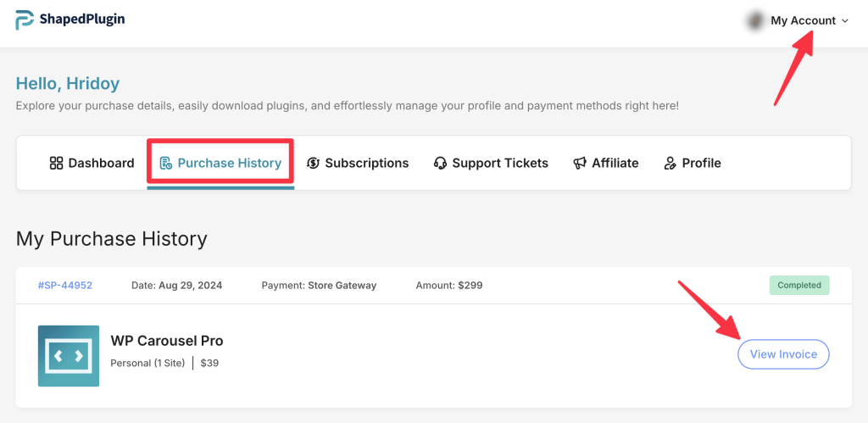Click the Dashboard grid icon

tap(57, 163)
